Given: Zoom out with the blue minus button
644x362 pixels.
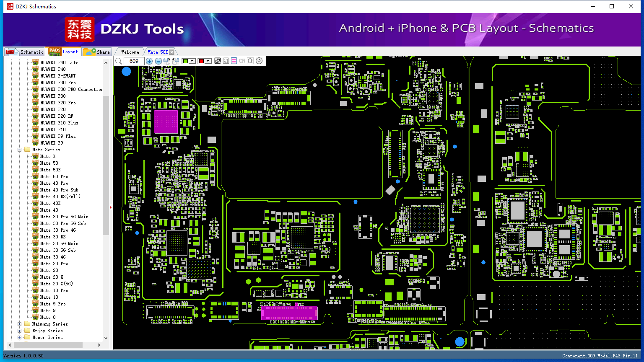Looking at the screenshot, I should 158,61.
